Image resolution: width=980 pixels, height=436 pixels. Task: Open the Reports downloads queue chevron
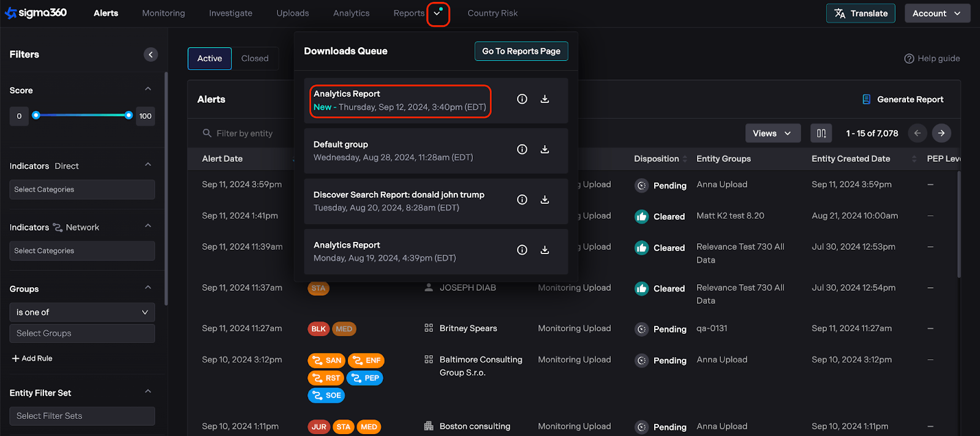437,13
